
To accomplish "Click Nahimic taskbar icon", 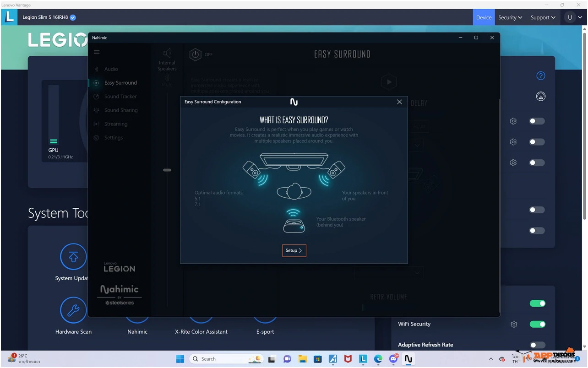I will (x=408, y=359).
